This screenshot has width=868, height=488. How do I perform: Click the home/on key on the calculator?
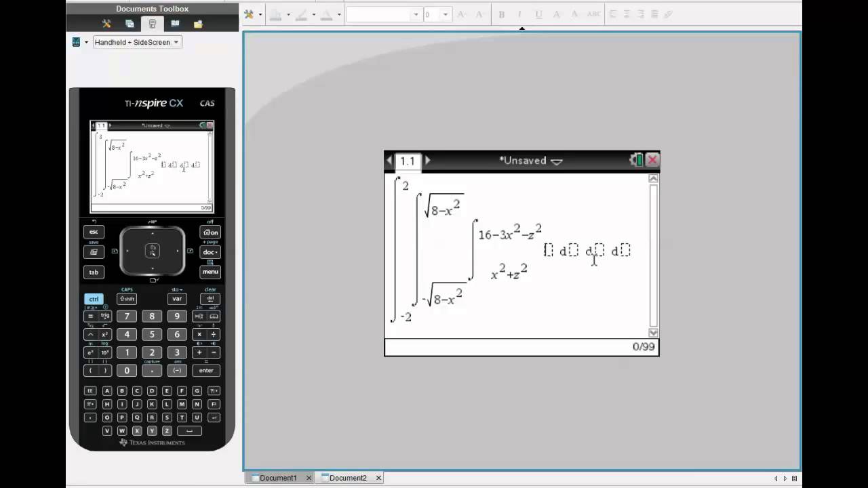point(210,232)
